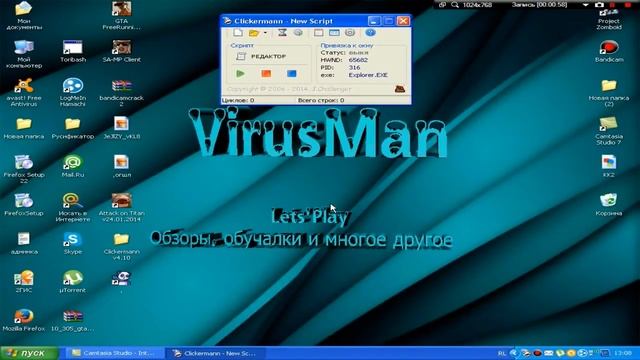640x360 pixels.
Task: Open the GTA FreeRunning desktop icon
Action: [x=122, y=16]
